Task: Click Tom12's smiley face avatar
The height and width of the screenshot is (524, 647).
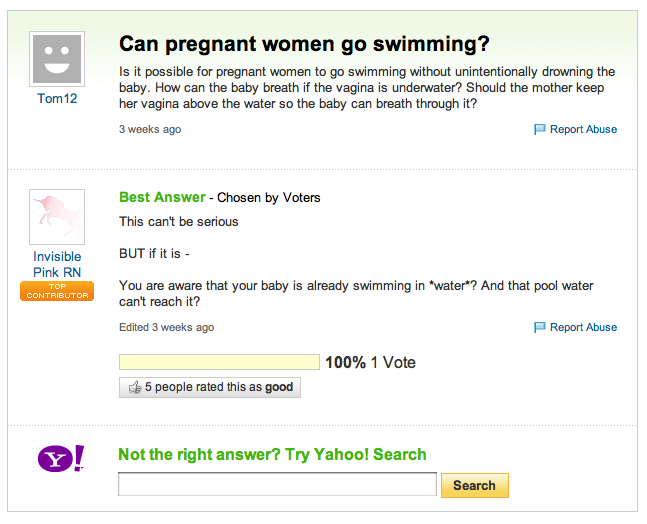Action: 57,59
